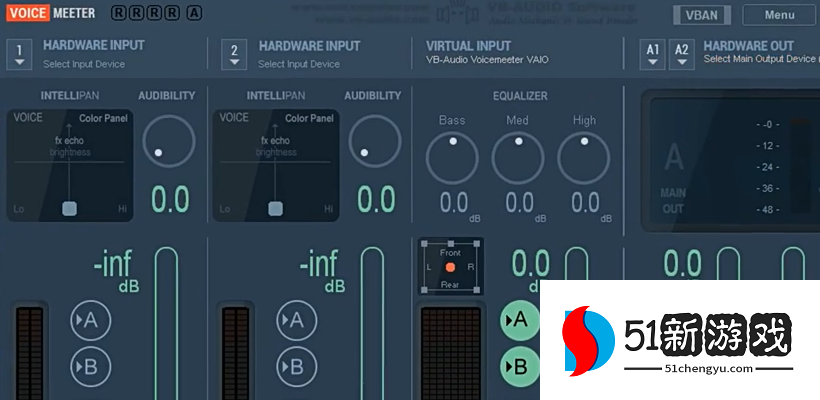Expand the A2 hardware output dropdown

click(681, 53)
